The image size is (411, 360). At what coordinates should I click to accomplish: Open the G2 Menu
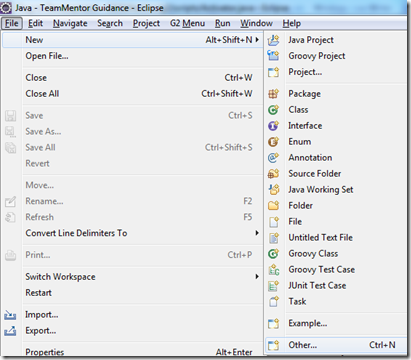pyautogui.click(x=187, y=23)
